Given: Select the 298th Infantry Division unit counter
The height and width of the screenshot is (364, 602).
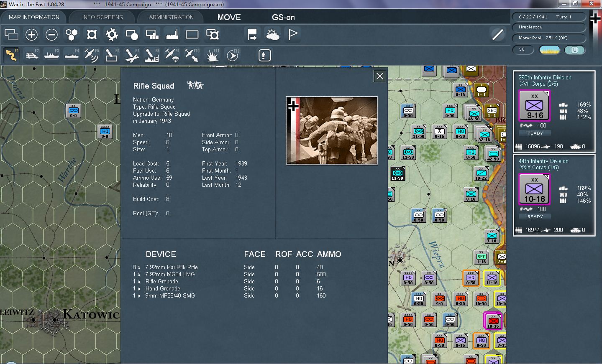Looking at the screenshot, I should 534,106.
